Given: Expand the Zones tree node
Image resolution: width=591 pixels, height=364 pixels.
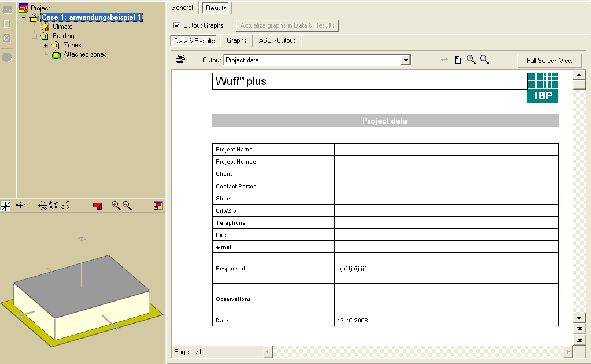Looking at the screenshot, I should [45, 45].
